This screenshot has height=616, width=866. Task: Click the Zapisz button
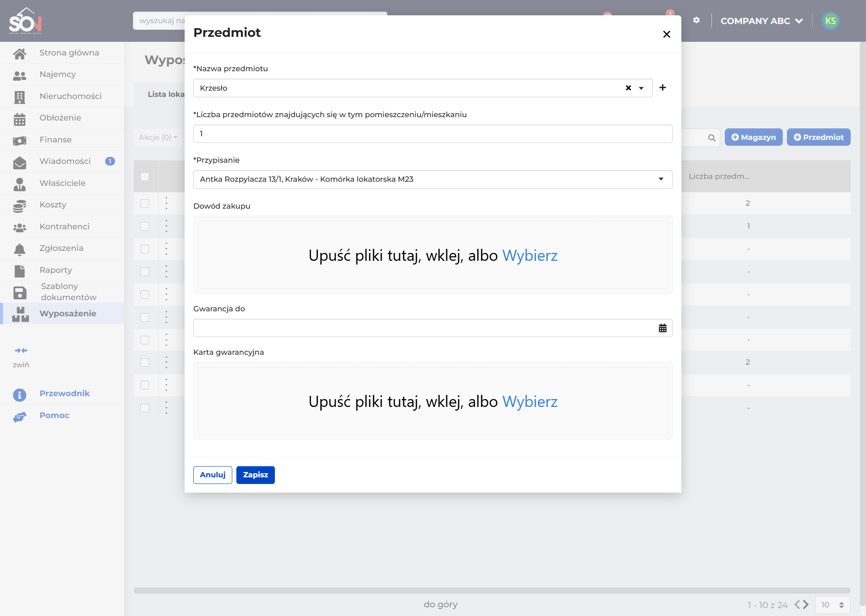tap(255, 475)
